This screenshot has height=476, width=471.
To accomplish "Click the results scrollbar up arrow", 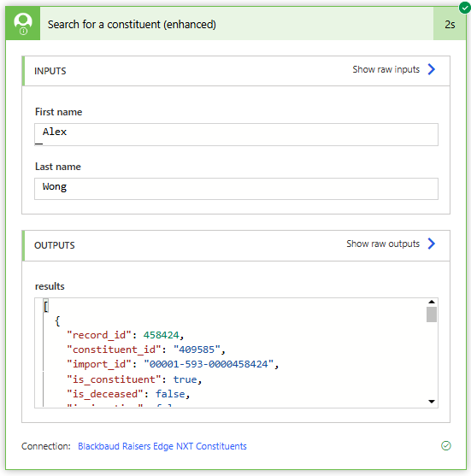I will tap(432, 302).
